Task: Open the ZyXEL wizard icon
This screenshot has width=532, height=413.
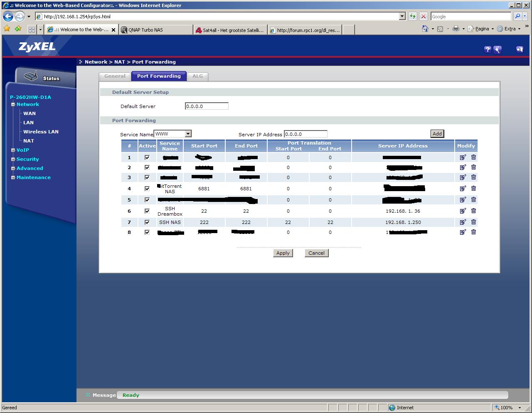Action: point(498,49)
